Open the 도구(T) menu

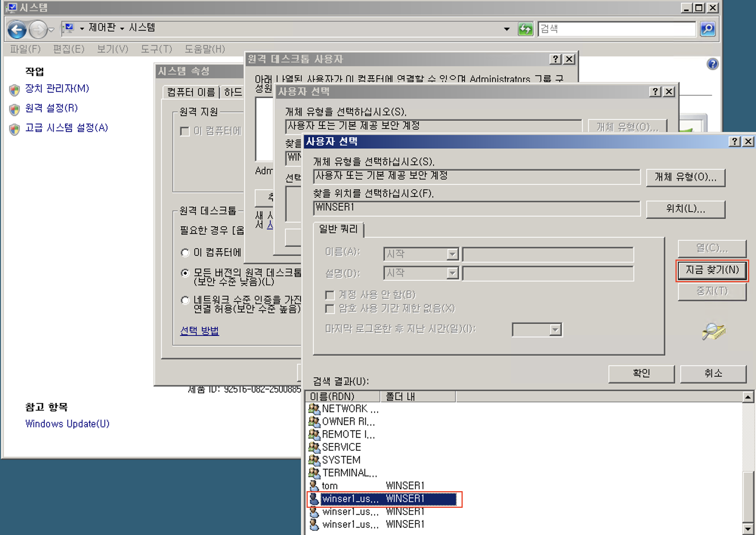[156, 49]
